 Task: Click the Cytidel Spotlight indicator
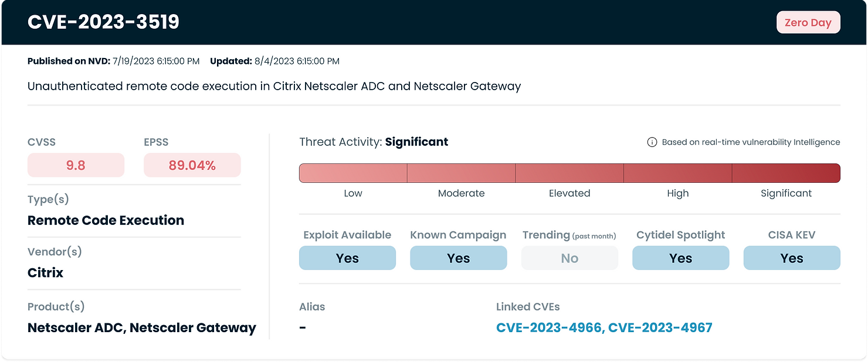680,258
